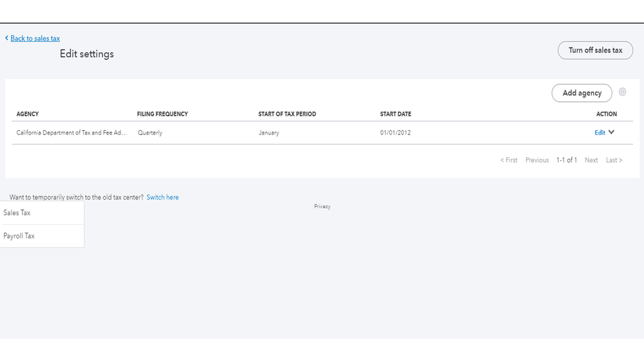644x362 pixels.
Task: Select the California Department of Tax agency cell
Action: (72, 133)
